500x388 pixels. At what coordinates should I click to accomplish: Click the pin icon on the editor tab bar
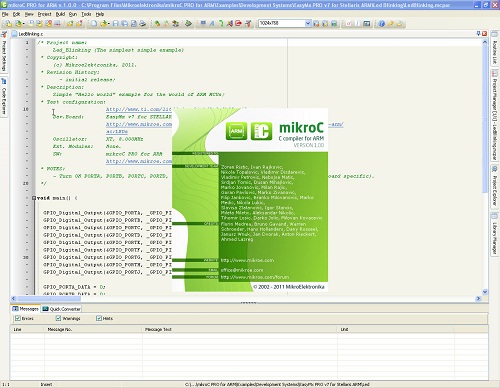[x=478, y=33]
